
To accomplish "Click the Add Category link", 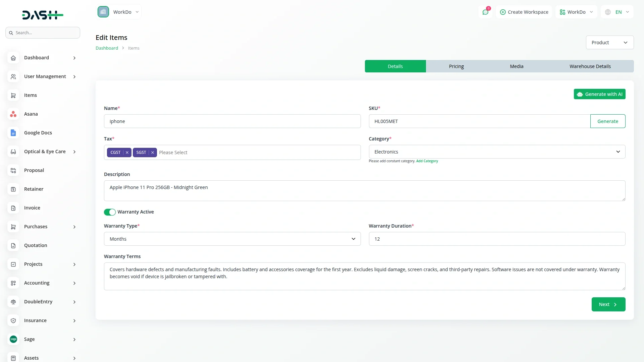I will [x=427, y=161].
